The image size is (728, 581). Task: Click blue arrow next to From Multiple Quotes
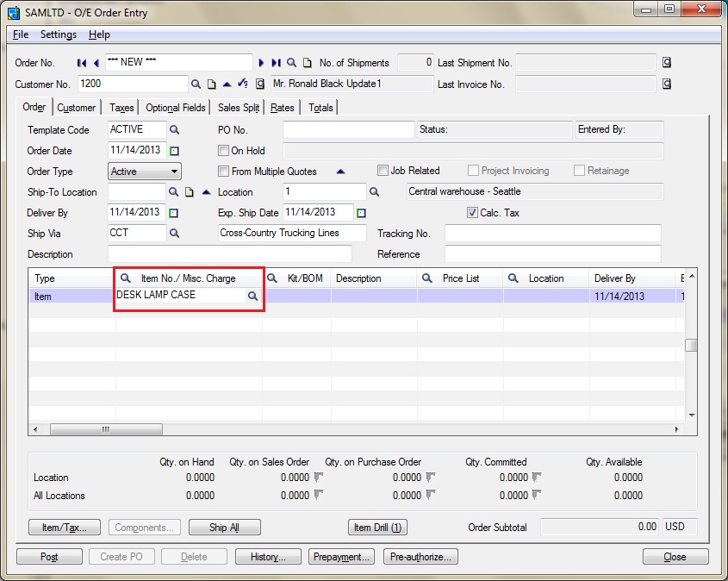pos(341,172)
